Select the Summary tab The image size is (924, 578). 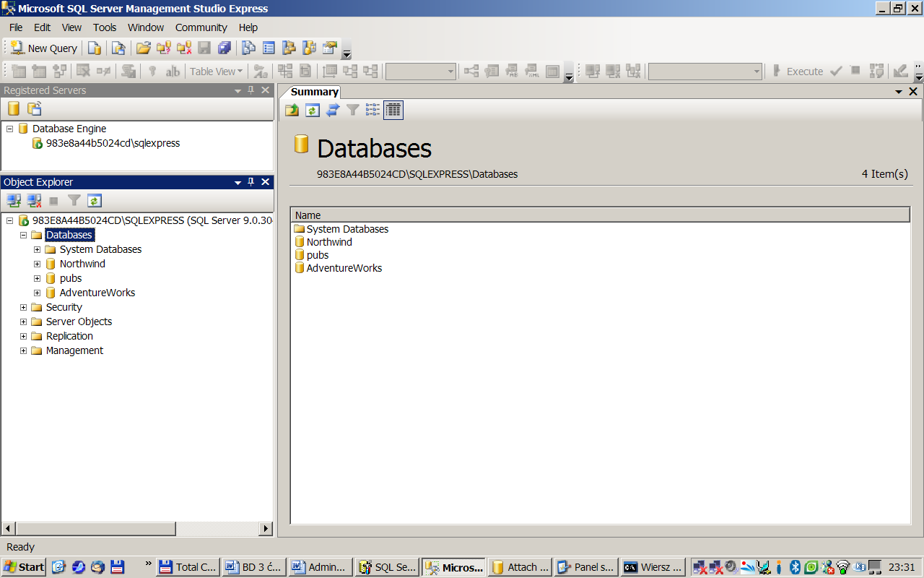pos(314,92)
